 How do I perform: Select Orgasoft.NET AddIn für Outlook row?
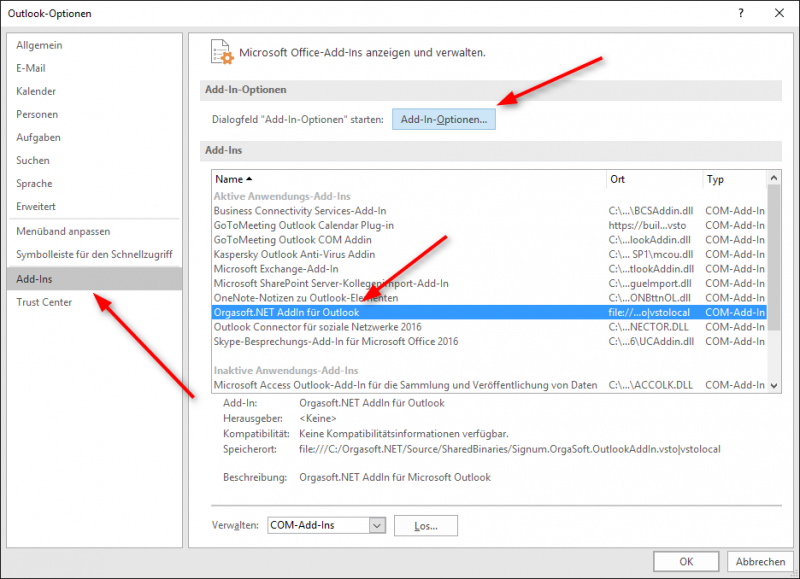410,312
